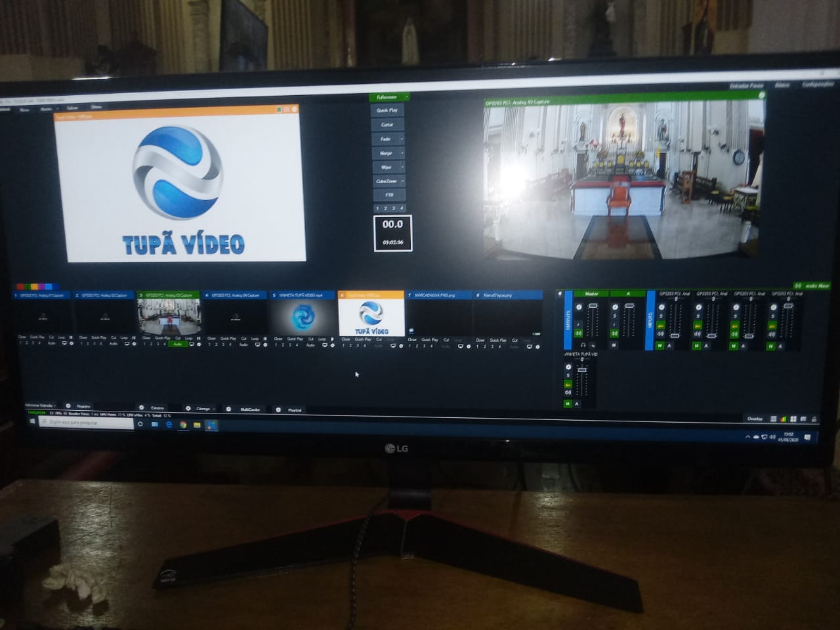The image size is (840, 630).
Task: Open the CubeZoom transition dropdown arrow
Action: 402,181
